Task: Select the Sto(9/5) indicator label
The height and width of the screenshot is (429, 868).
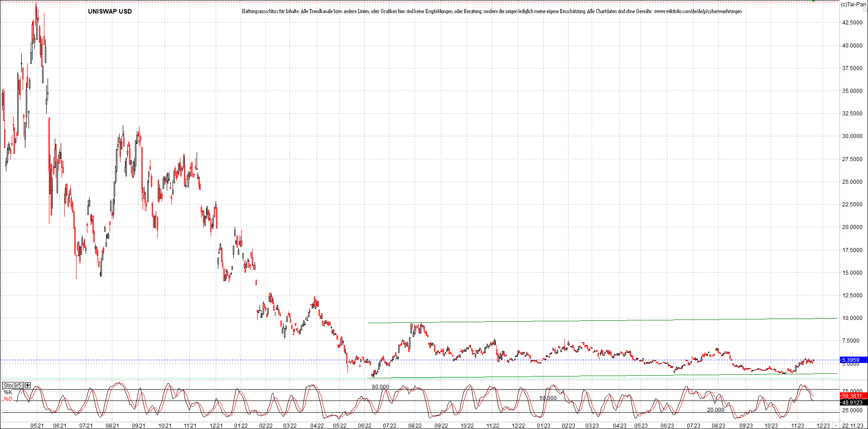Action: coord(13,385)
